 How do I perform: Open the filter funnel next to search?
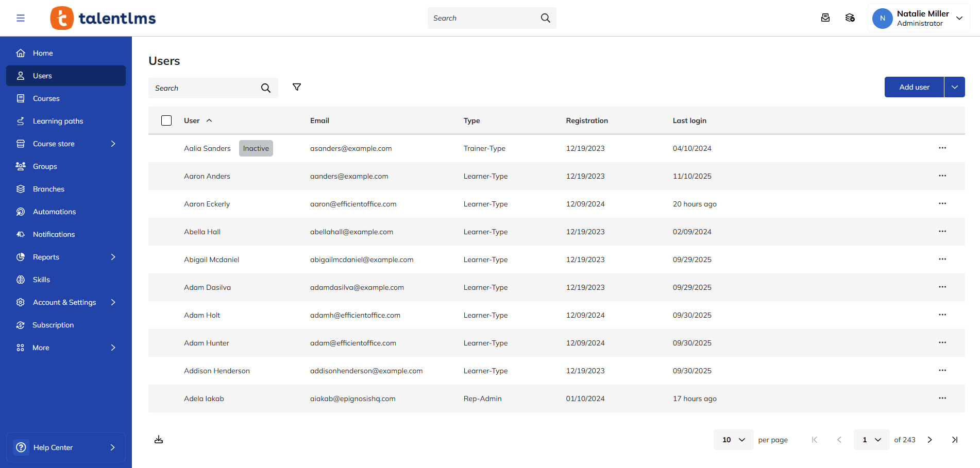coord(297,88)
